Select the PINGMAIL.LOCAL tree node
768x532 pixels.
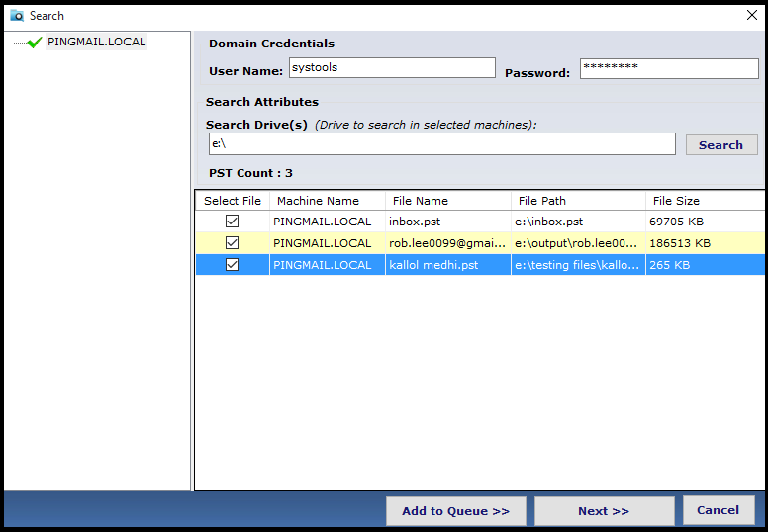(x=96, y=42)
